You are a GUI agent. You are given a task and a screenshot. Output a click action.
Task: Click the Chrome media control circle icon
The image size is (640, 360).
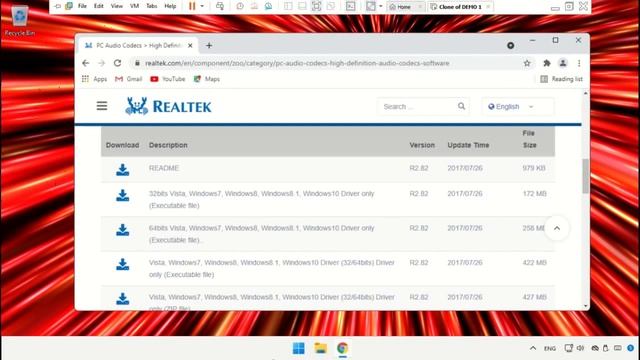(511, 46)
